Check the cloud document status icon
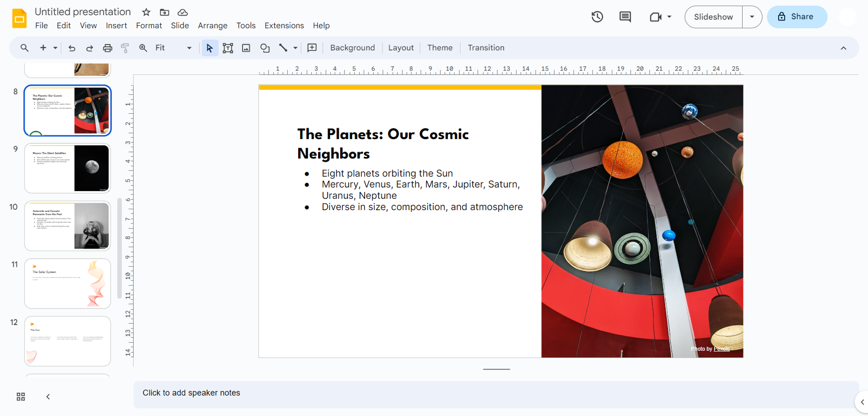The width and height of the screenshot is (868, 416). [x=183, y=12]
